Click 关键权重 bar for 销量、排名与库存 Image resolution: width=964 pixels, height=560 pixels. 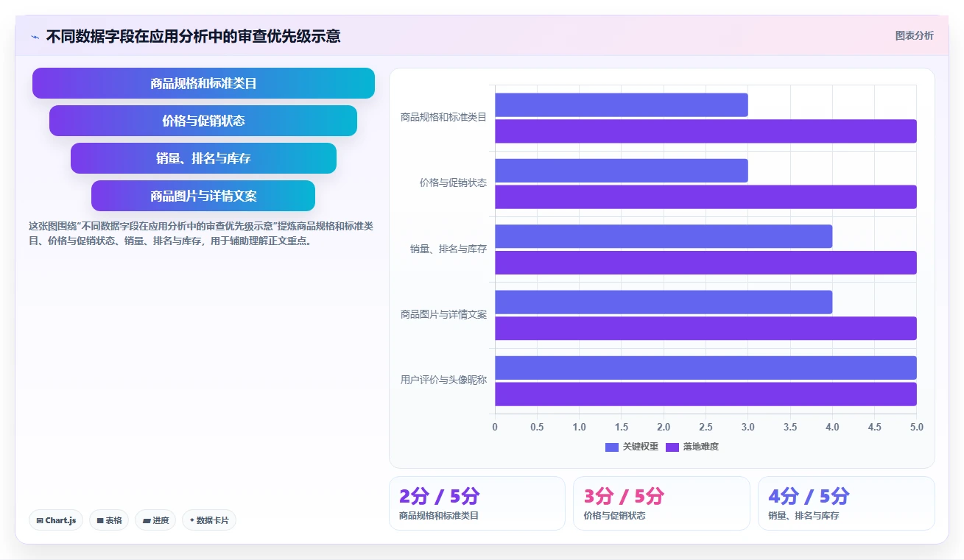pyautogui.click(x=664, y=236)
